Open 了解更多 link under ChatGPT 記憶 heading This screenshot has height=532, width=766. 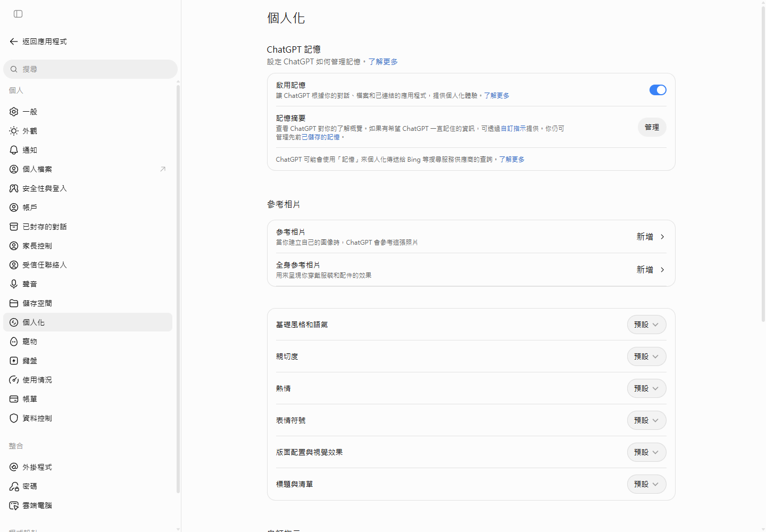(383, 62)
